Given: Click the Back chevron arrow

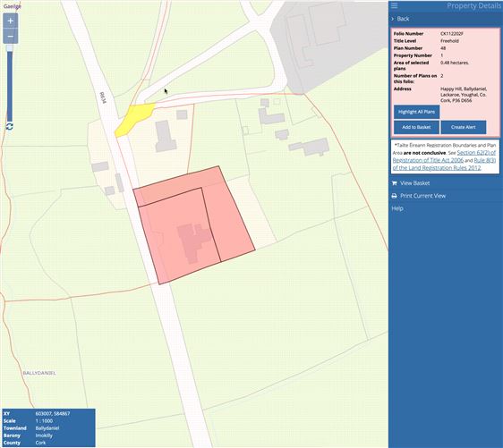Looking at the screenshot, I should click(x=393, y=19).
